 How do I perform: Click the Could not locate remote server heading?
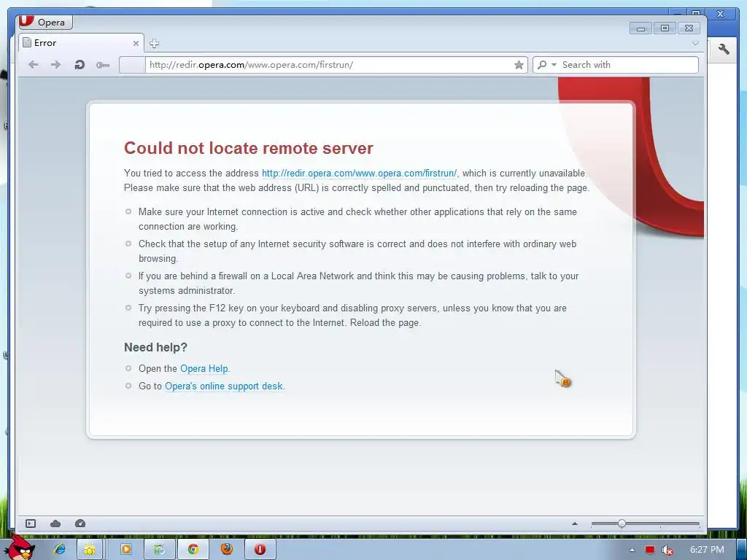[249, 148]
